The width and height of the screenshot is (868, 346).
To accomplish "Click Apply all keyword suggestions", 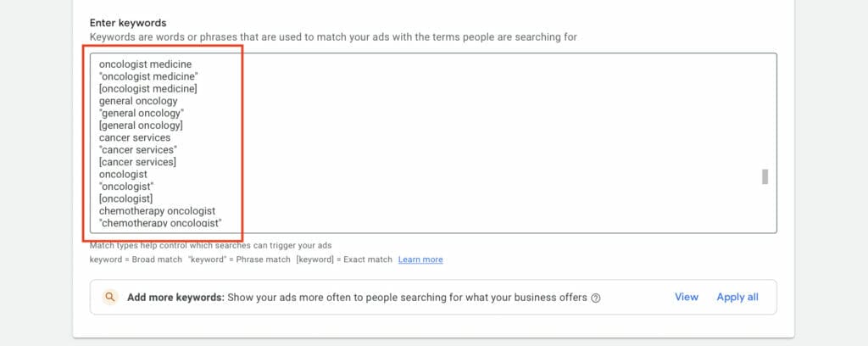I will (737, 298).
